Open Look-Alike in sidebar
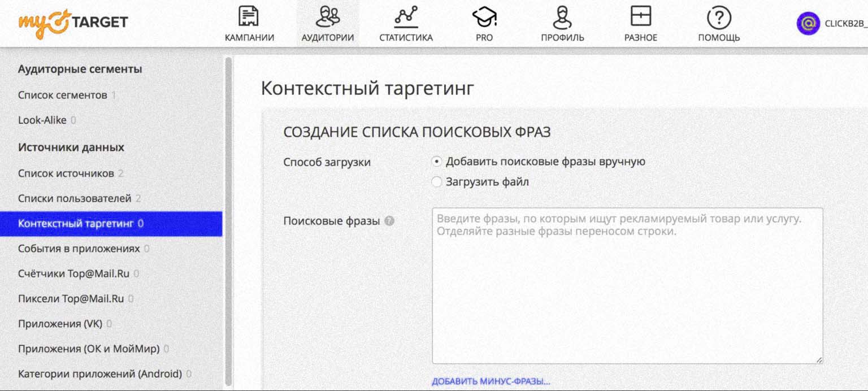The image size is (868, 391). tap(42, 120)
